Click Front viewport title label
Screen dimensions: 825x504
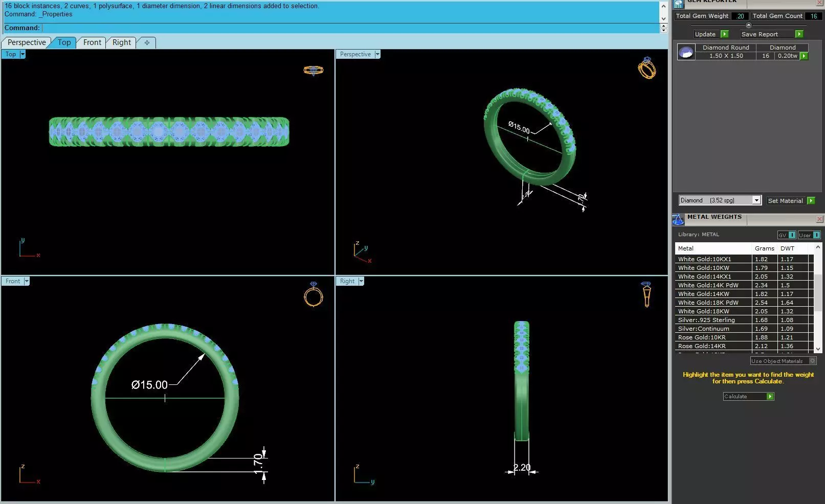[13, 281]
